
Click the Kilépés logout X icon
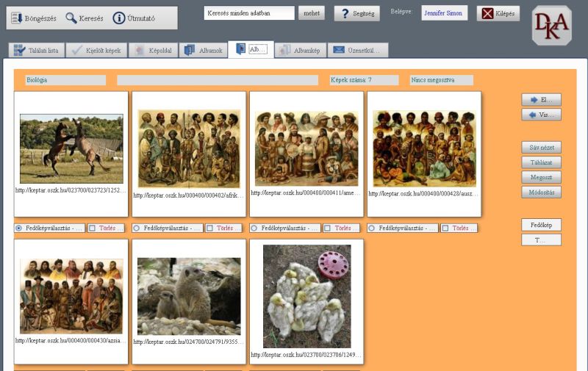point(487,13)
